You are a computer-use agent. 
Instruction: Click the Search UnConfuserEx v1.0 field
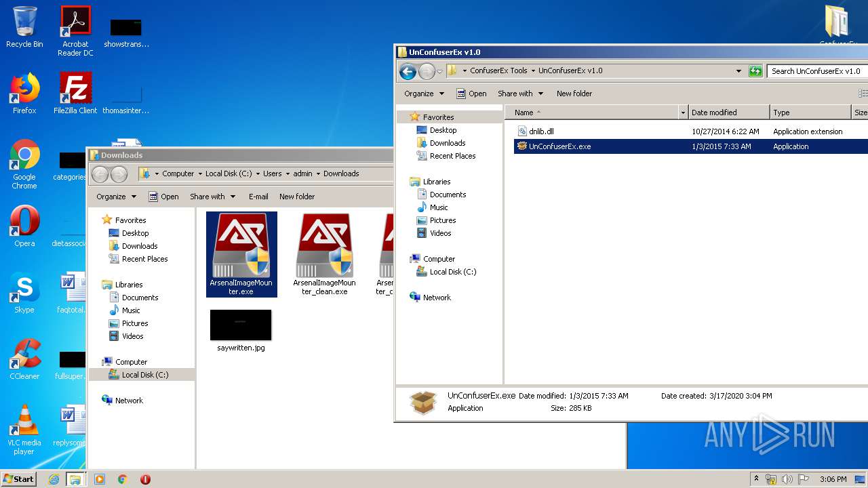pyautogui.click(x=817, y=70)
